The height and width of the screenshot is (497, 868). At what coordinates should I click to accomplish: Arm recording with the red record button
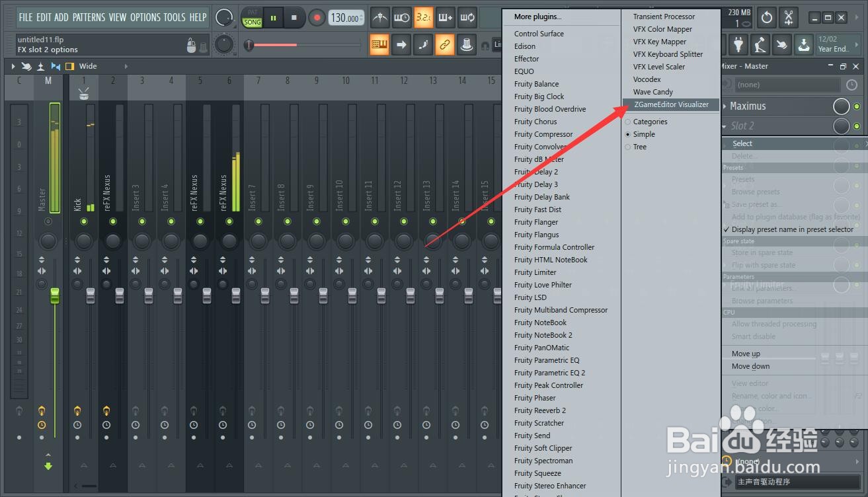click(x=317, y=18)
